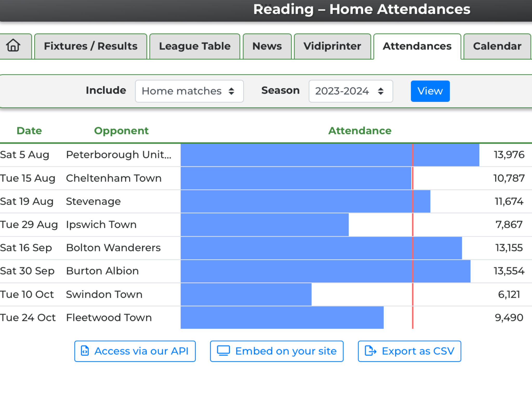Click the monitor icon on Embed button
Viewport: 532px width, 399px height.
coord(223,351)
